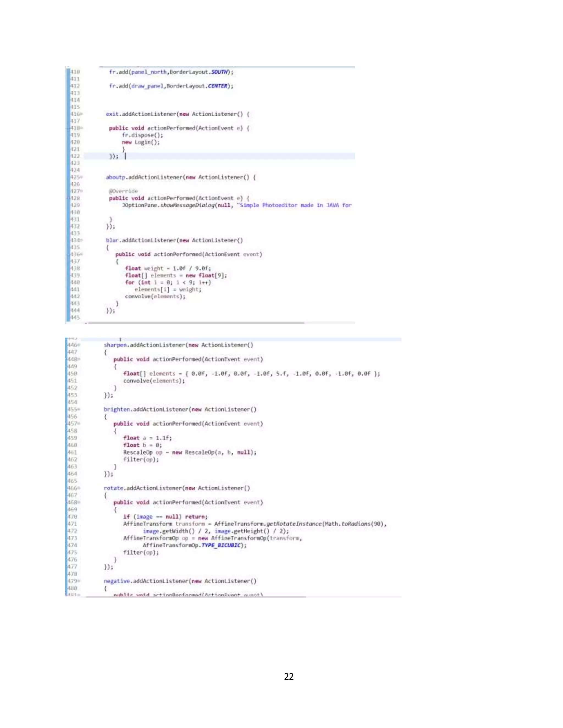The image size is (563, 728).
Task: Place cursor on fr.dispose(); line
Action: (142, 135)
